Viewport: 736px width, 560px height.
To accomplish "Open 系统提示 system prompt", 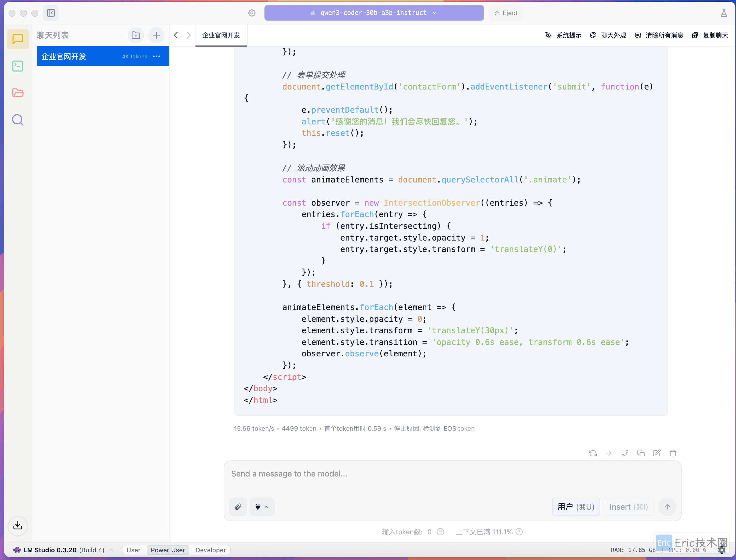I will click(563, 35).
